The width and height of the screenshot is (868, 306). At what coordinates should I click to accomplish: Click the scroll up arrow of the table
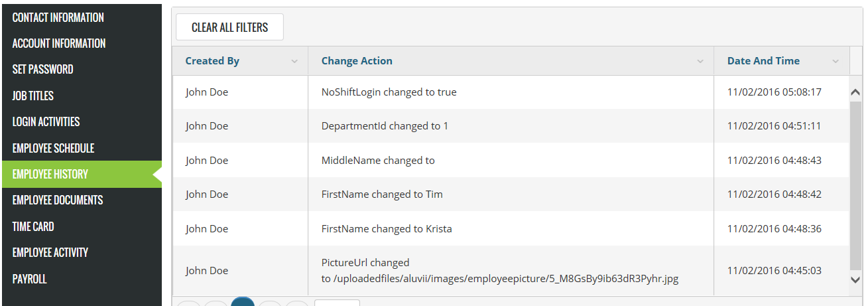coord(855,93)
